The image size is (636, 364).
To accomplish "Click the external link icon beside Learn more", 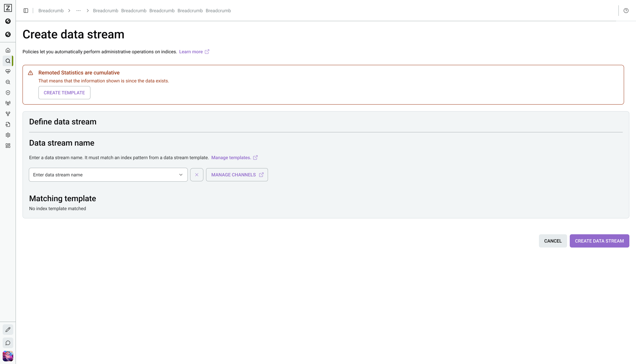I will 207,52.
